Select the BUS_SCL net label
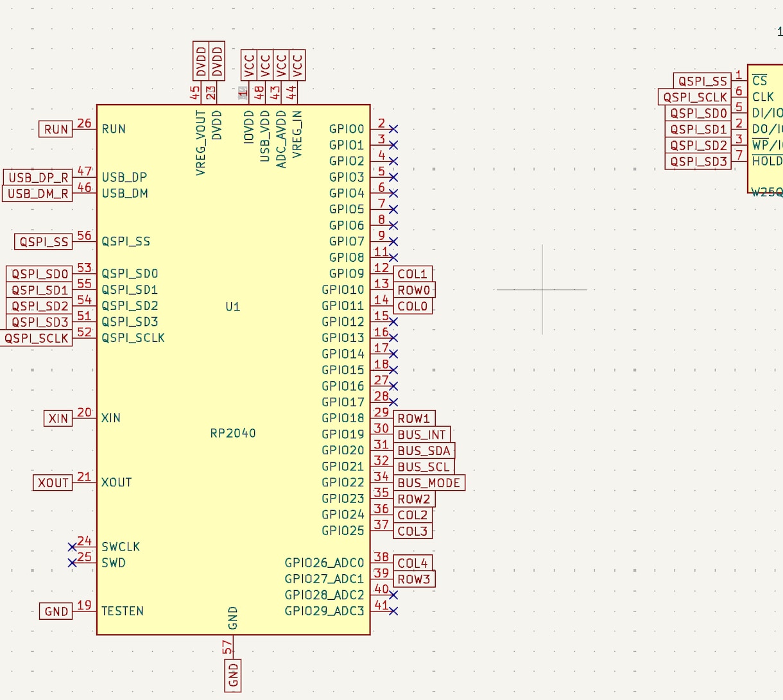 tap(424, 466)
